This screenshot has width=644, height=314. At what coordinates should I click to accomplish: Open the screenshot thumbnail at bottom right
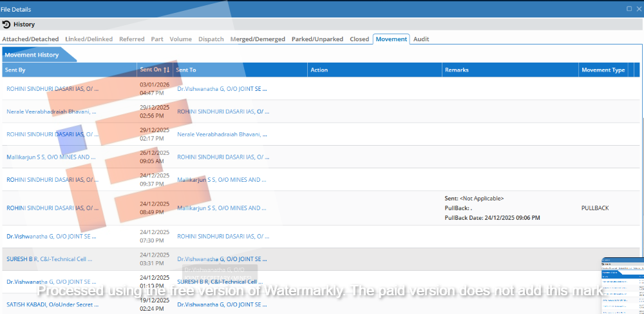[x=622, y=285]
